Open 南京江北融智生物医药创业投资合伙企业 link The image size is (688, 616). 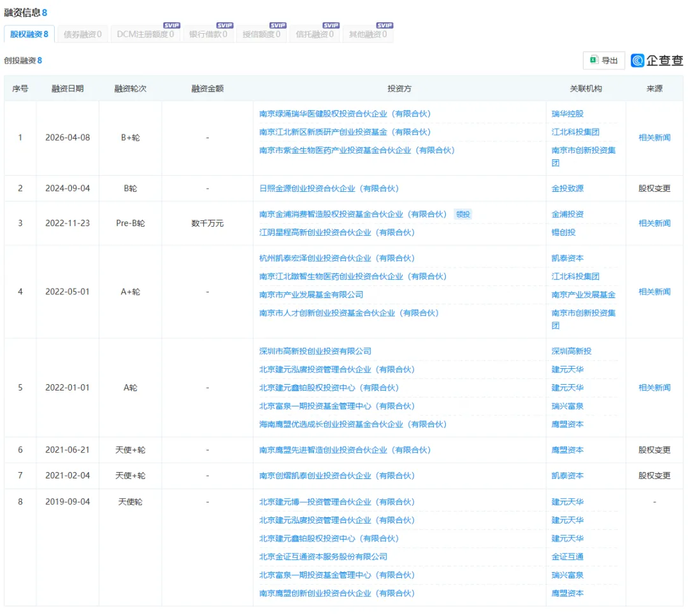(x=353, y=276)
